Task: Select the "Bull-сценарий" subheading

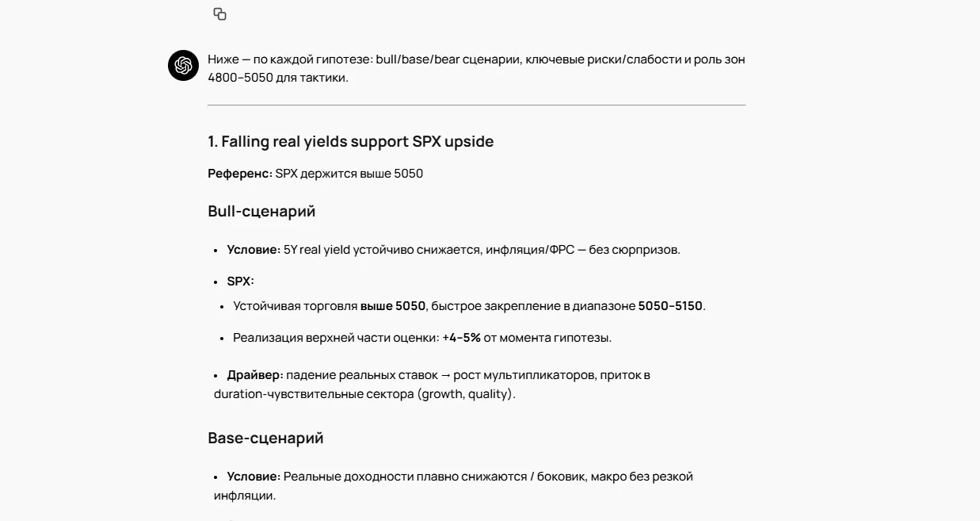Action: pos(261,211)
